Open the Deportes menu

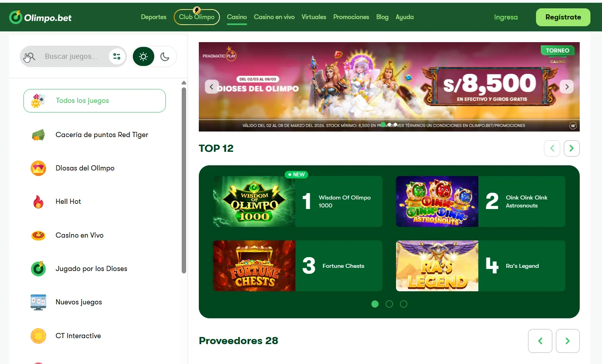(153, 17)
